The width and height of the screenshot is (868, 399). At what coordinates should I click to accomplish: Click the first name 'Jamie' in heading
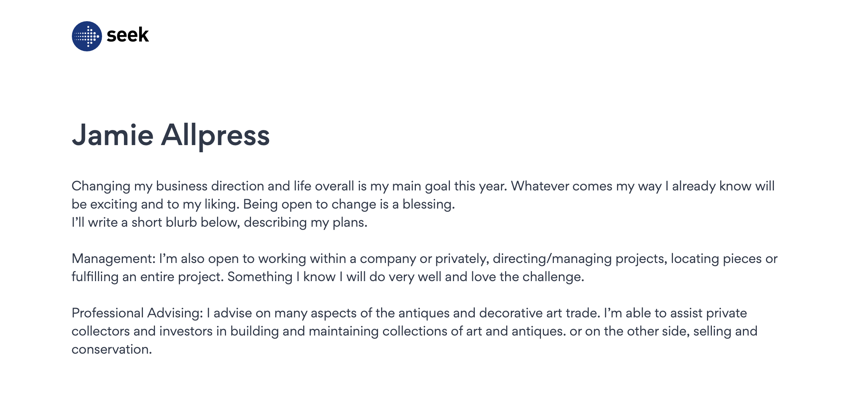[x=113, y=135]
